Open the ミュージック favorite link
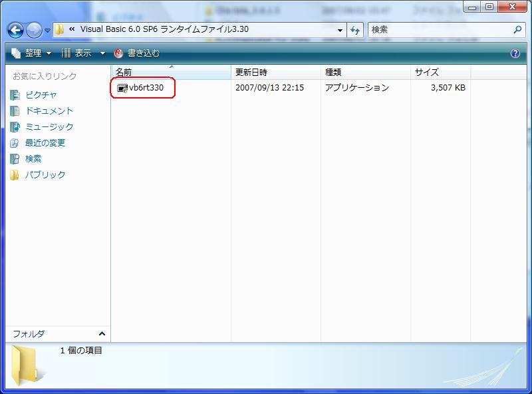532x394 pixels. click(49, 127)
